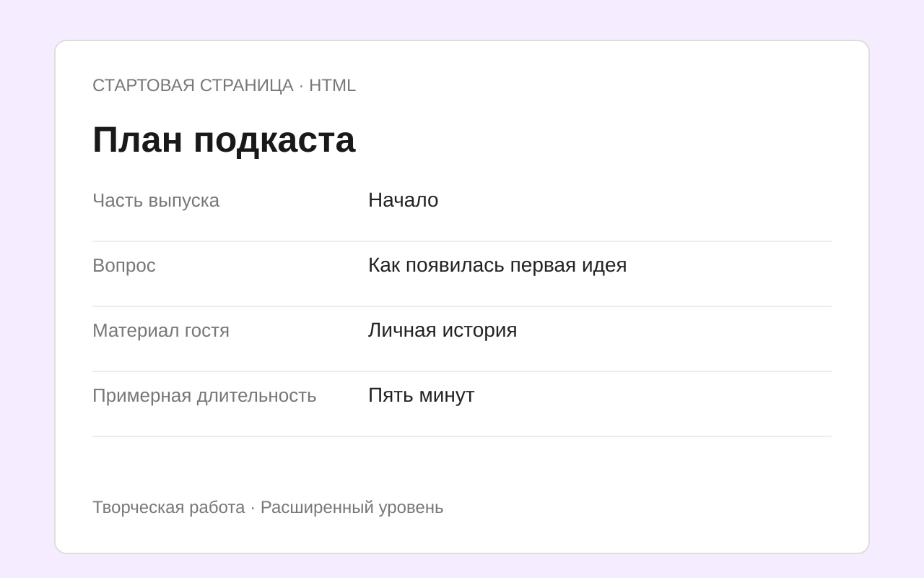Screen dimensions: 924x578
Task: Select the value "Пять минут"
Action: click(x=421, y=395)
